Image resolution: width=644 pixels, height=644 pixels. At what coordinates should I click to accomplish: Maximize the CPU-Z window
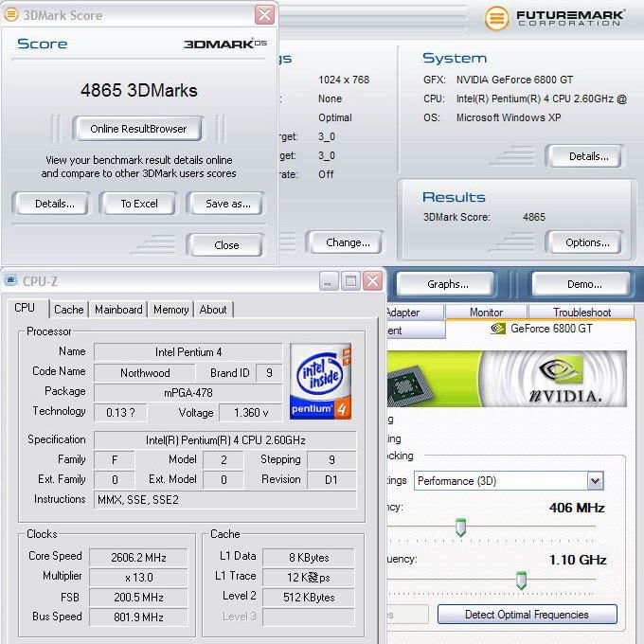(x=350, y=281)
